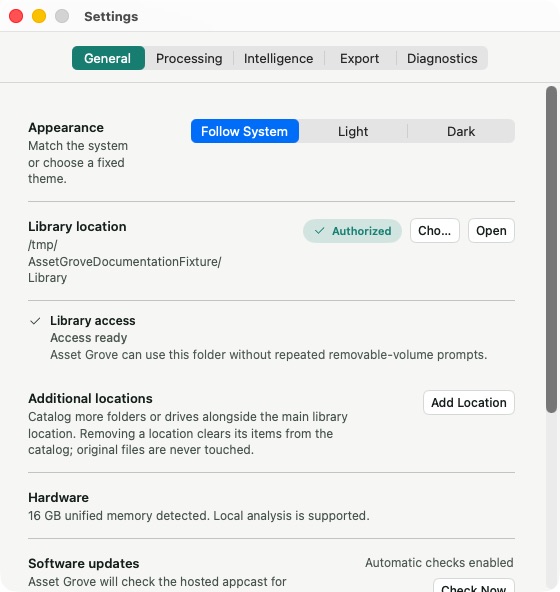Click the checkmark icon beside Library access

pyautogui.click(x=35, y=321)
